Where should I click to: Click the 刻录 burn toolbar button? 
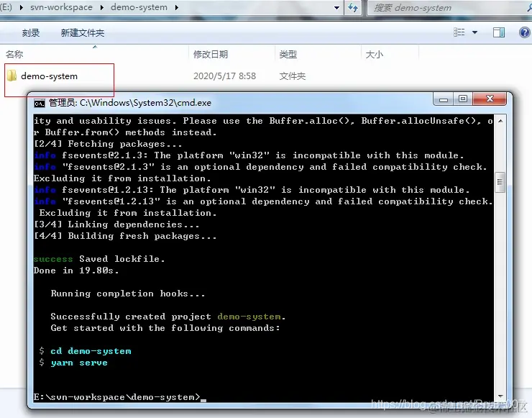coord(31,32)
